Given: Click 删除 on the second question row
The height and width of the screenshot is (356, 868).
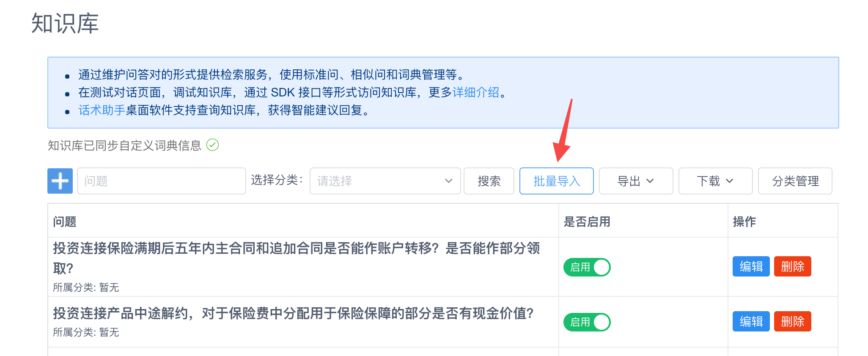Looking at the screenshot, I should 792,322.
